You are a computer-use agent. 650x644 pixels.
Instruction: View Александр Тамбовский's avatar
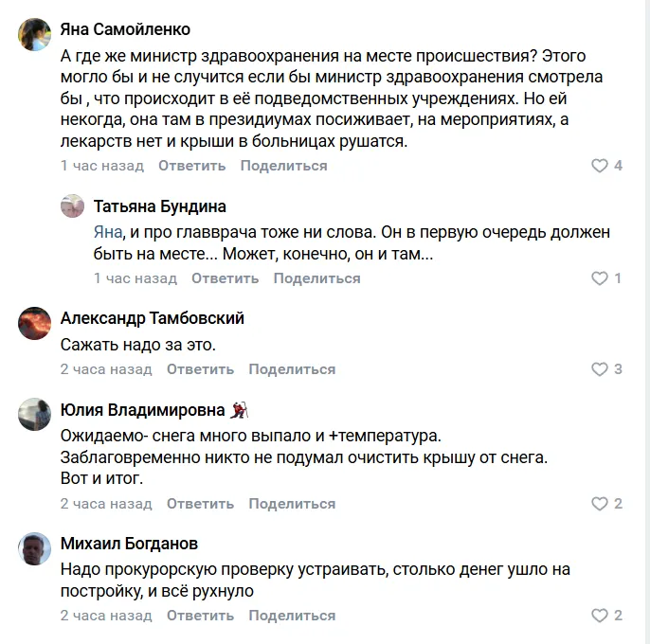35,324
